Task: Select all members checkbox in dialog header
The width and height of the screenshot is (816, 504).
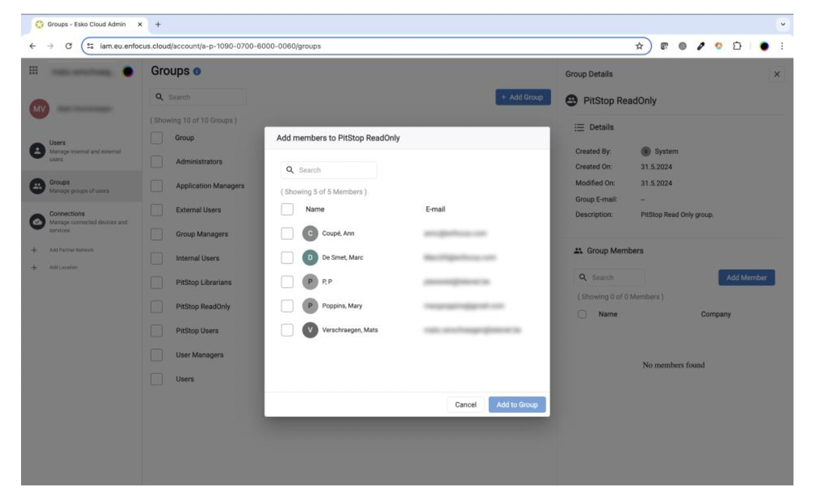Action: [287, 209]
